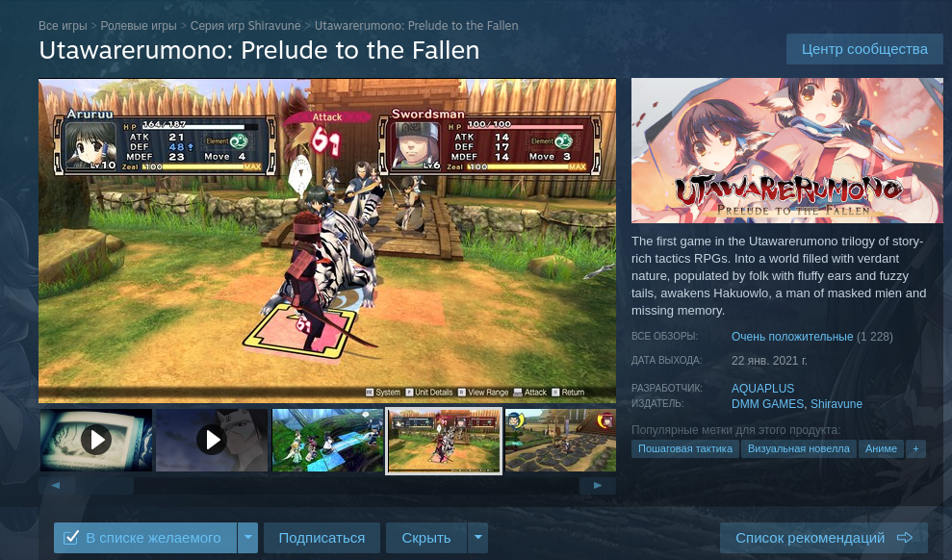
Task: Go to Ролевые игры breadcrumb
Action: [x=139, y=25]
